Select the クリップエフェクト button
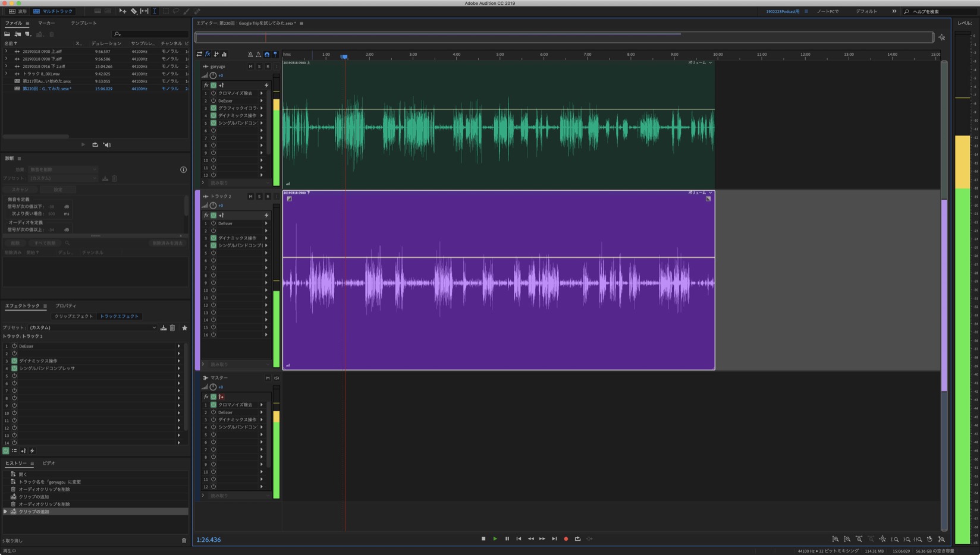The image size is (980, 555). (x=74, y=316)
